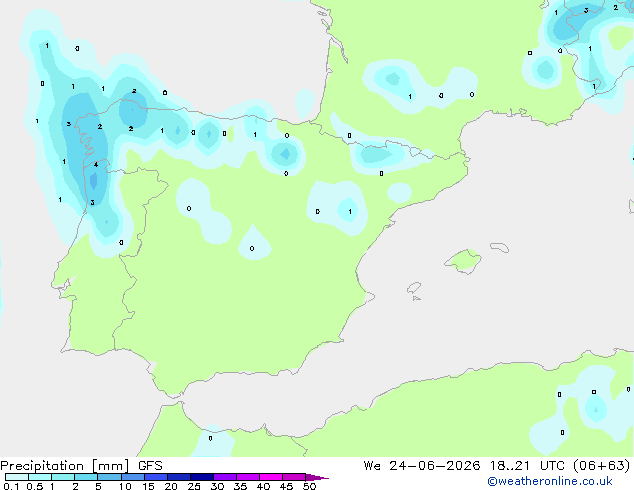
Task: Click the legend's over-50 arrow tip
Action: point(317,477)
